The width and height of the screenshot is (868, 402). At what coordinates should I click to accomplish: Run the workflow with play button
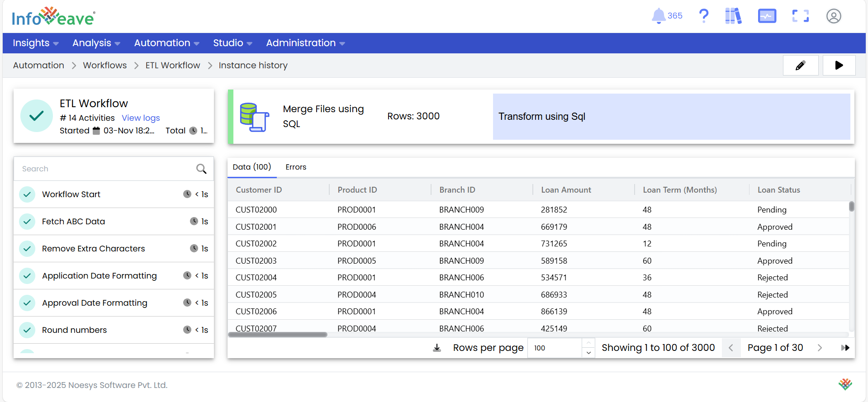[839, 66]
